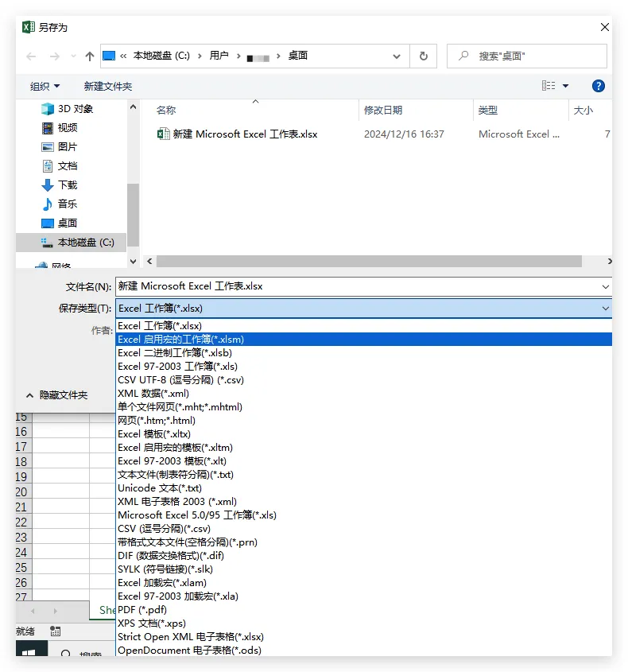Click the up-one-level arrow icon

(x=90, y=56)
